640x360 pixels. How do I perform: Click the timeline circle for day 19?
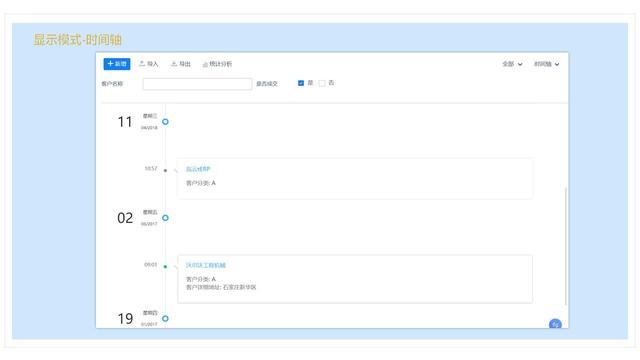(x=165, y=318)
